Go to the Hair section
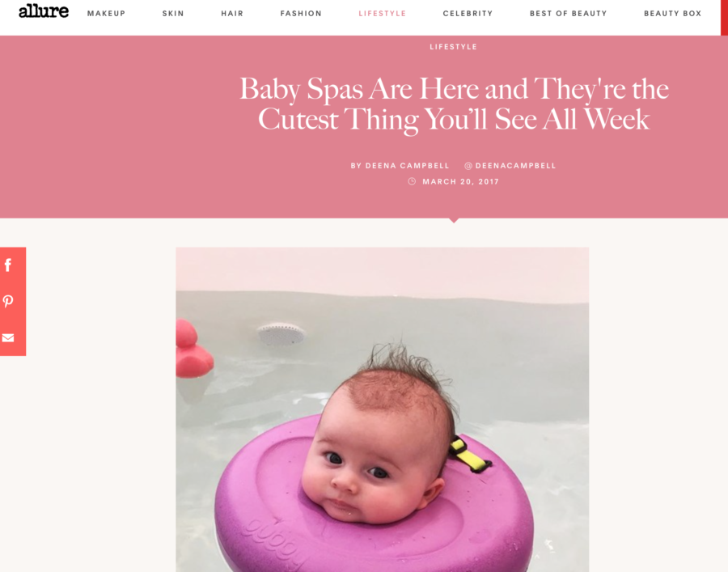Screen dimensions: 728x572 pos(232,14)
